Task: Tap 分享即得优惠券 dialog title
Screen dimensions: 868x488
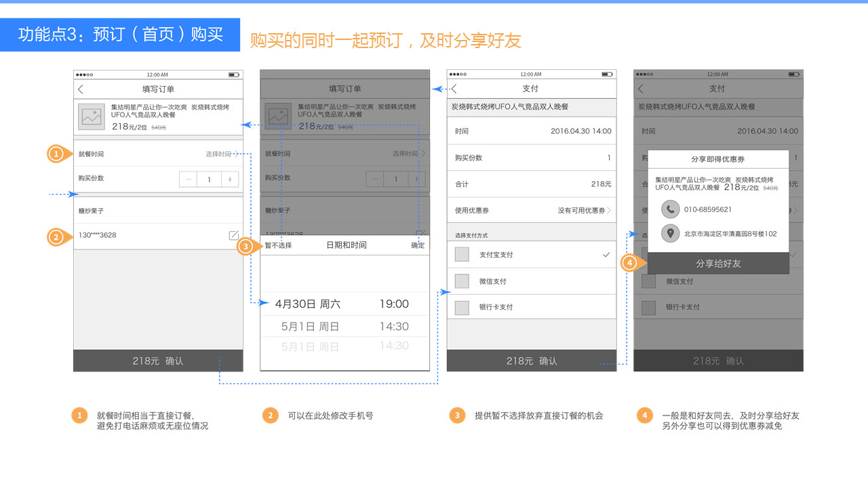Action: 718,159
